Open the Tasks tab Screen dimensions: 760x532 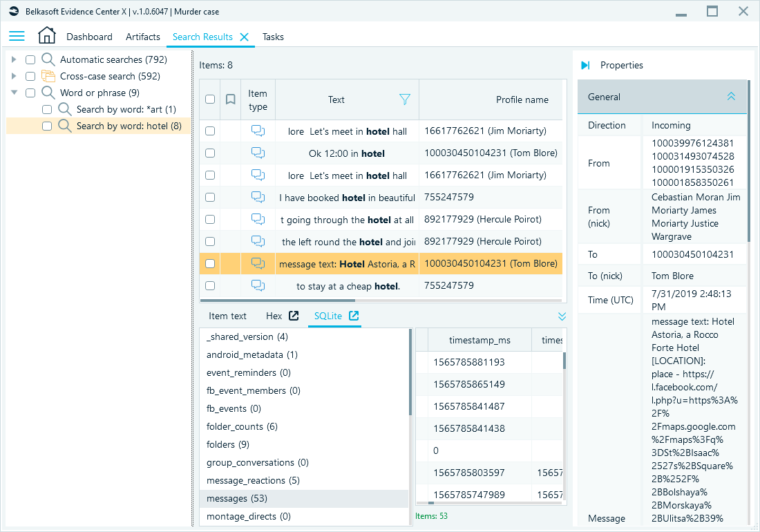(x=273, y=37)
